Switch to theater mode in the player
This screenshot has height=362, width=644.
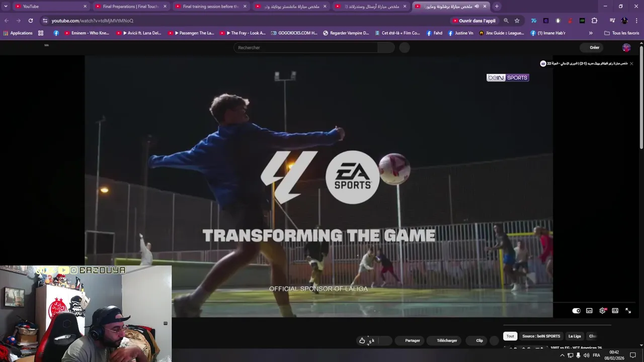615,311
